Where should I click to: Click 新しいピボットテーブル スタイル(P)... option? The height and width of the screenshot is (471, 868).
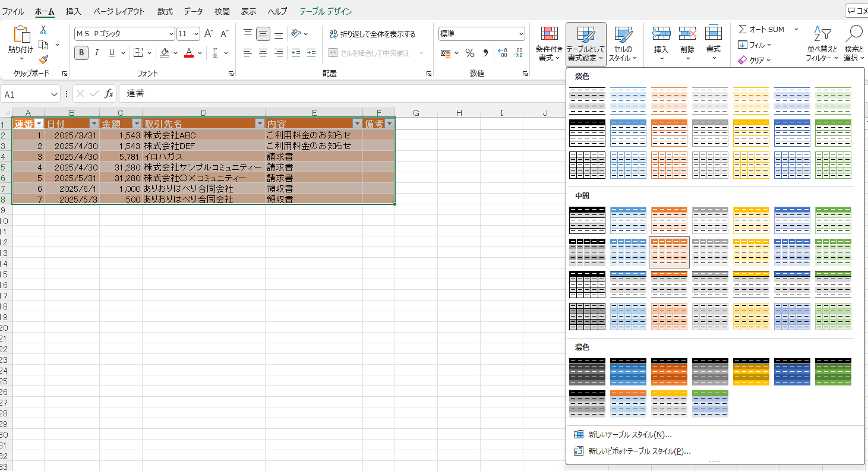[x=639, y=451]
